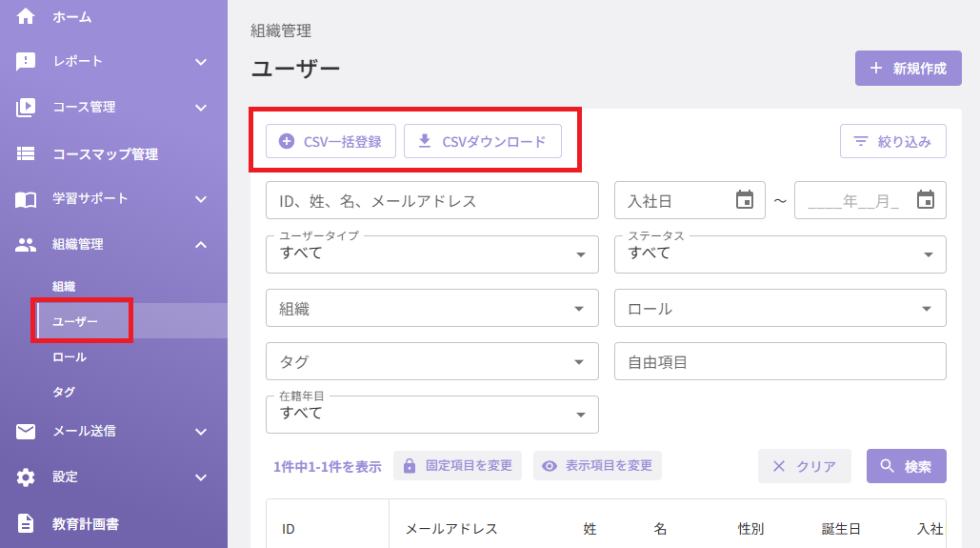Select ロール in the sidebar submenu
This screenshot has height=548, width=980.
click(x=70, y=357)
